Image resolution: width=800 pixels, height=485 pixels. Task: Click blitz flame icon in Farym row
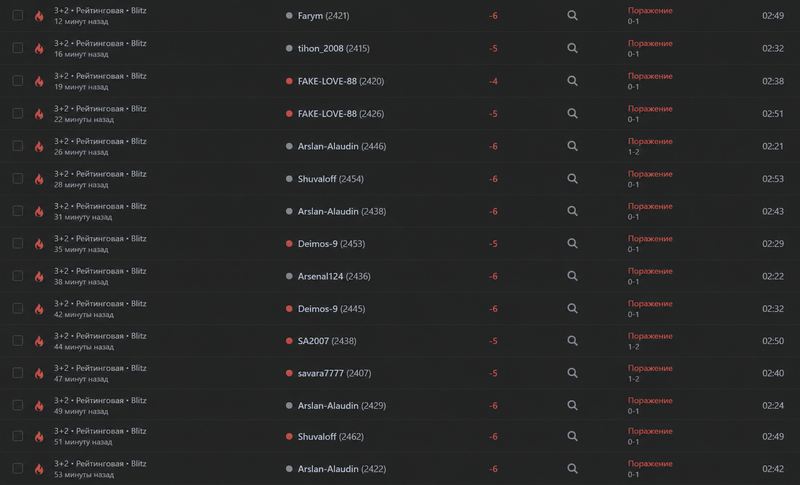[39, 16]
